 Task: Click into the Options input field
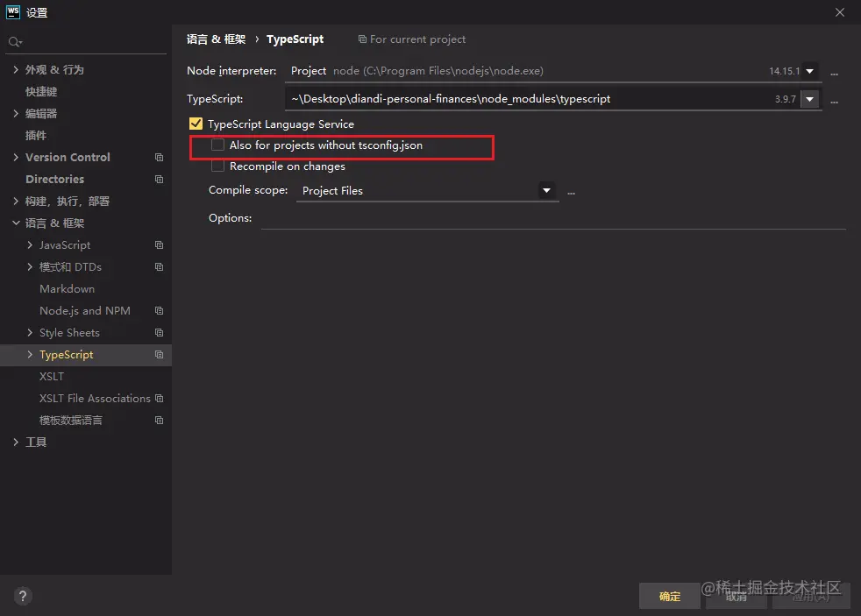tap(553, 218)
